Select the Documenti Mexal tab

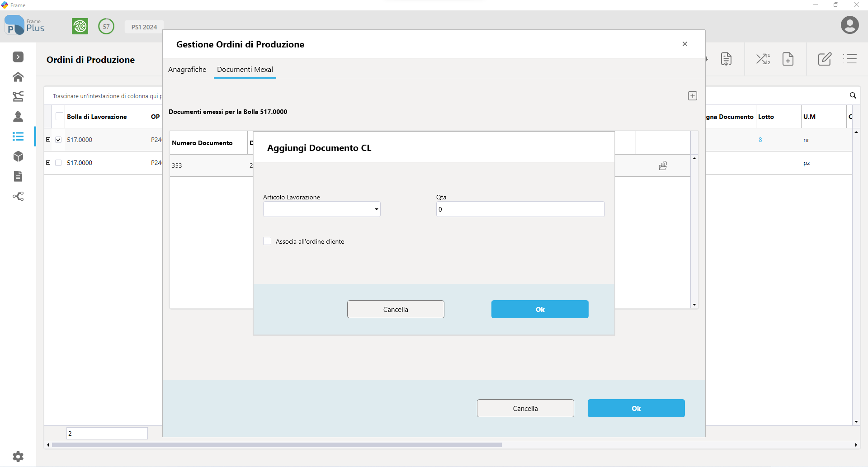click(x=245, y=69)
